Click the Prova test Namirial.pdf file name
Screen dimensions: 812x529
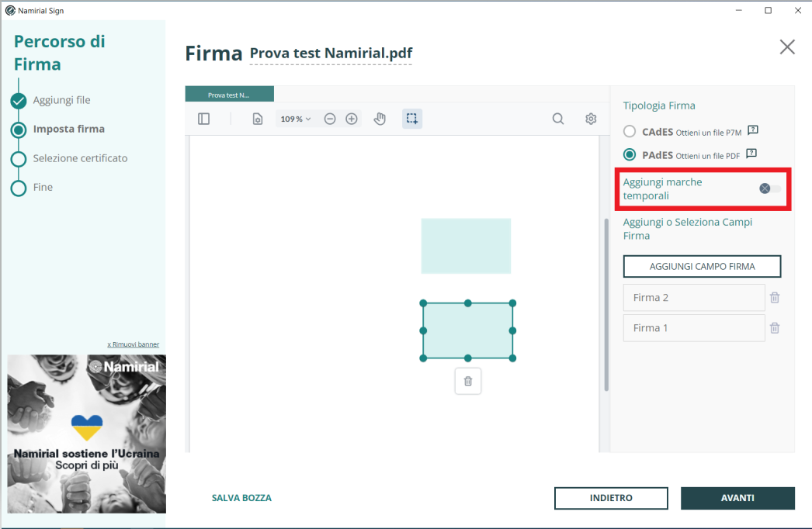[331, 54]
